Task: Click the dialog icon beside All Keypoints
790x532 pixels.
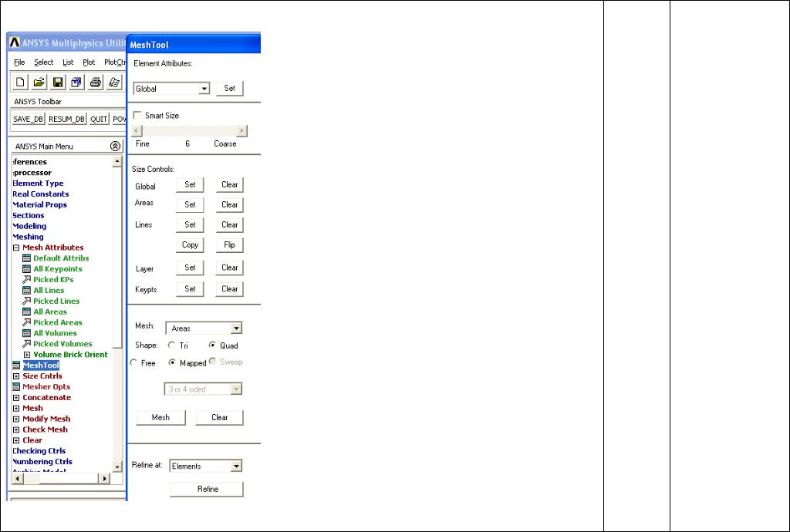Action: 27,269
